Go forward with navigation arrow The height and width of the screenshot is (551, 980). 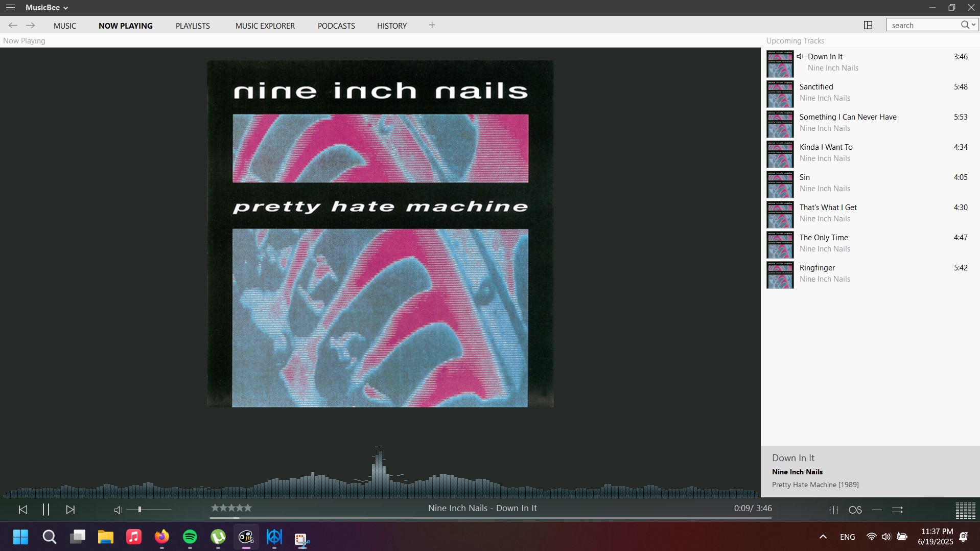(31, 25)
